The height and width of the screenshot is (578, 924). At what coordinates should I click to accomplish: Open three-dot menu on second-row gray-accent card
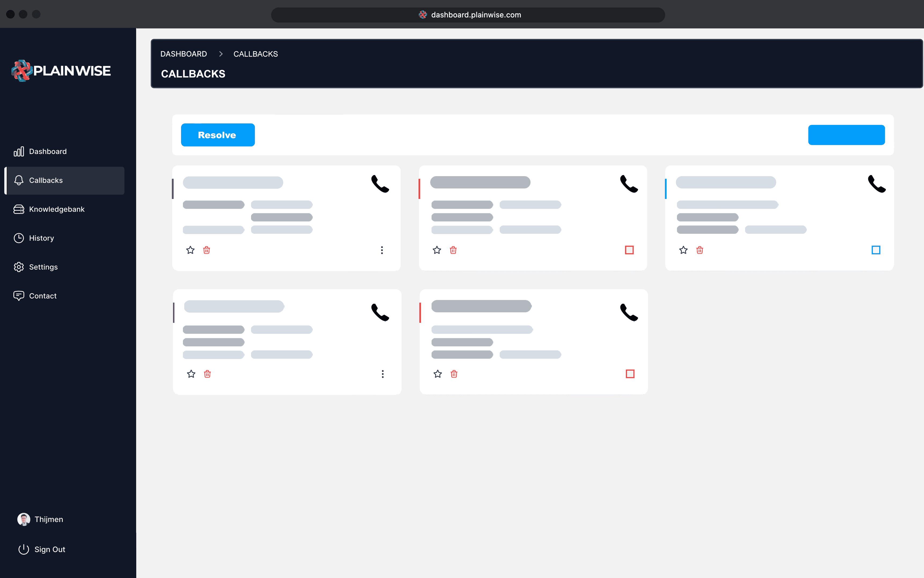pyautogui.click(x=382, y=374)
